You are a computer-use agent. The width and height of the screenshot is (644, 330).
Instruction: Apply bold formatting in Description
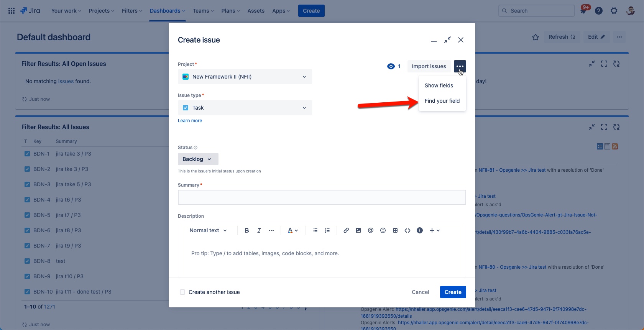click(247, 230)
